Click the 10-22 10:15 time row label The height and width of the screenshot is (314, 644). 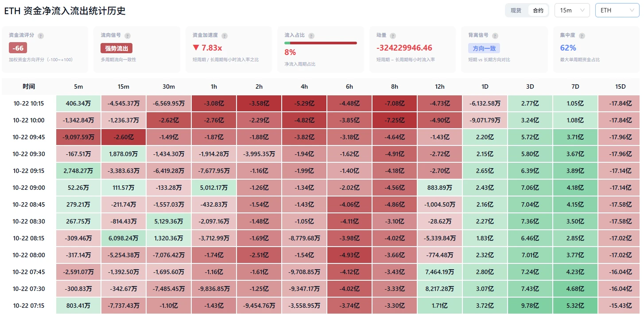pyautogui.click(x=29, y=103)
